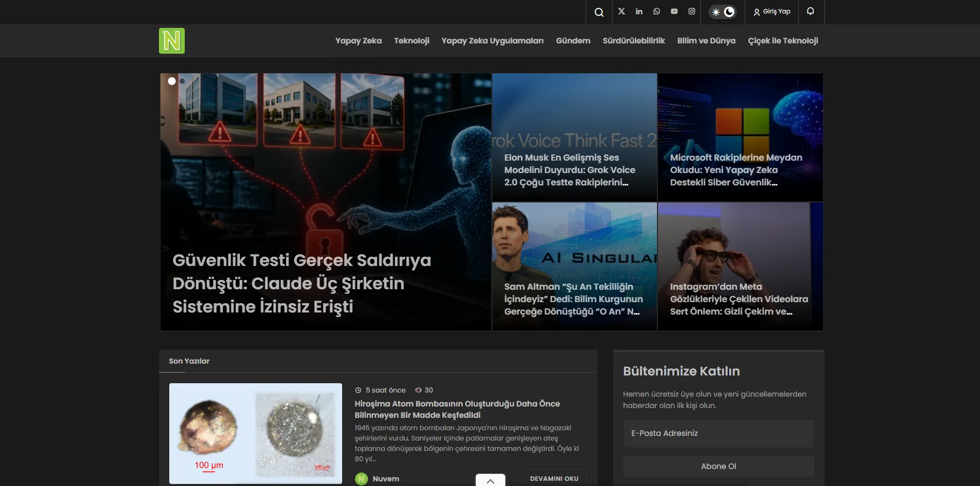
Task: Select the first slider dot indicator
Action: [x=172, y=81]
